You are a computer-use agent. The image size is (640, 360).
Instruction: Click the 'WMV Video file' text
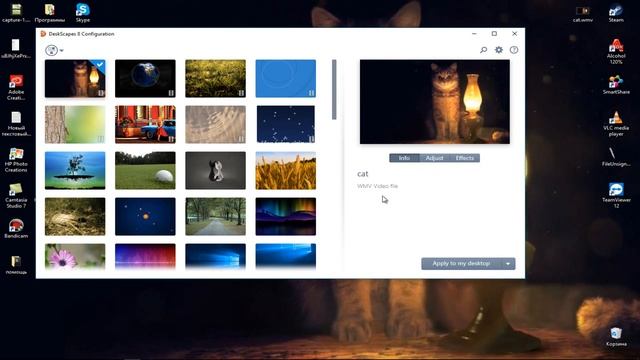[x=378, y=186]
